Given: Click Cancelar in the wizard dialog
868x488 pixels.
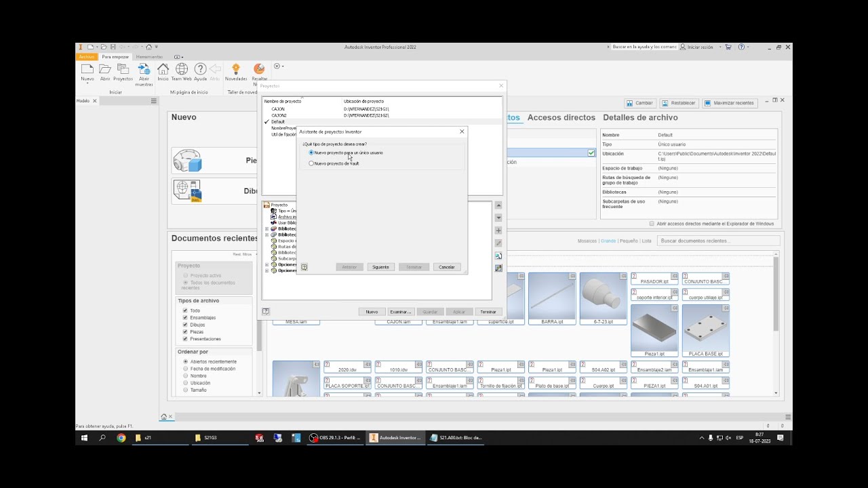Looking at the screenshot, I should 447,267.
